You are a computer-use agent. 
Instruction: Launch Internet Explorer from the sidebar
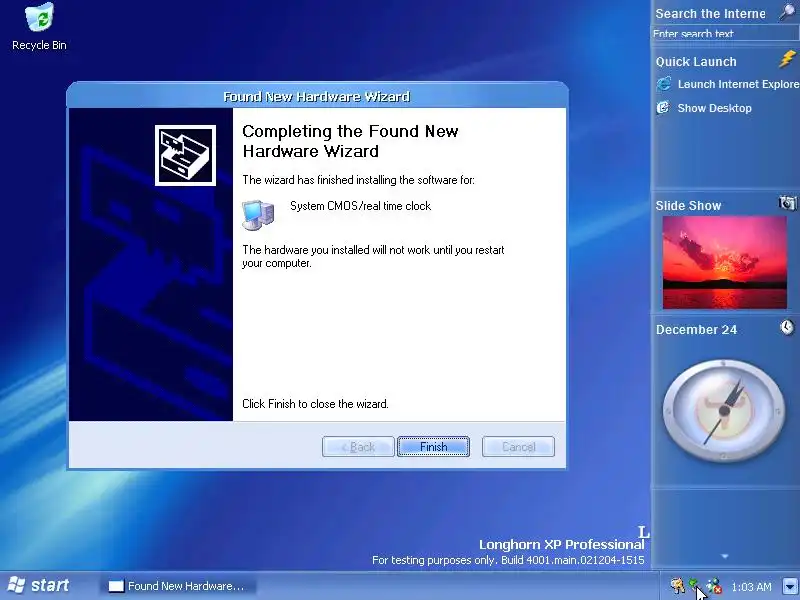[738, 84]
